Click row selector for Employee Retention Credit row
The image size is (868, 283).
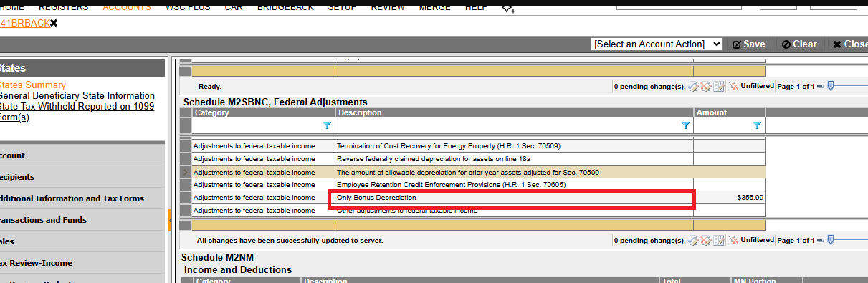click(186, 184)
